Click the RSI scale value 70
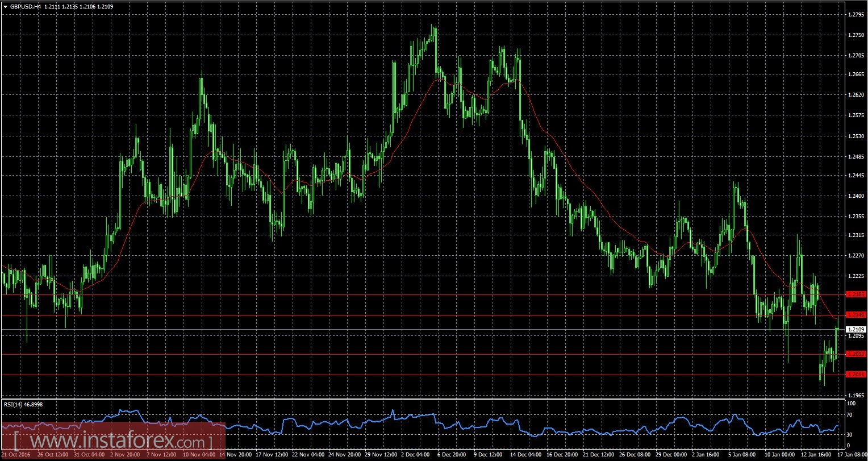The width and height of the screenshot is (868, 461). [850, 416]
